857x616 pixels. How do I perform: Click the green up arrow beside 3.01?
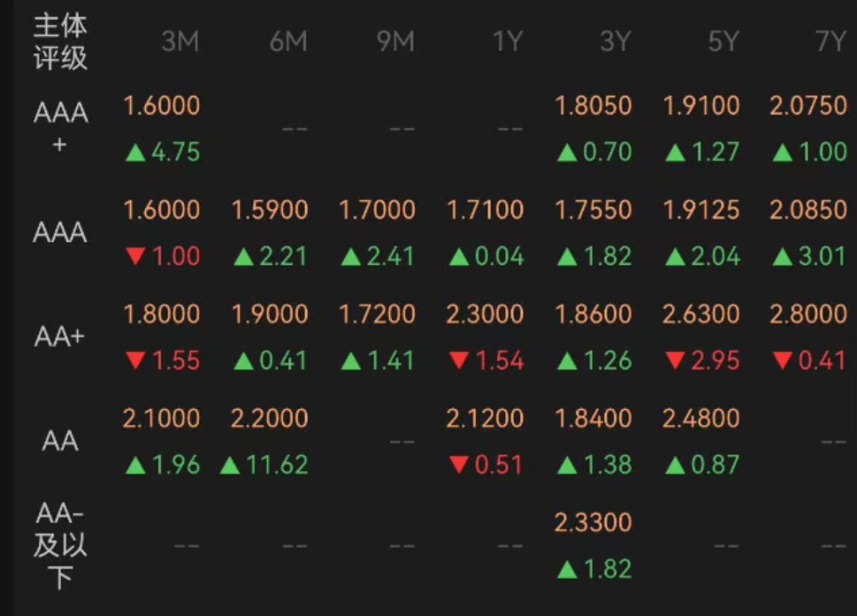pos(783,257)
